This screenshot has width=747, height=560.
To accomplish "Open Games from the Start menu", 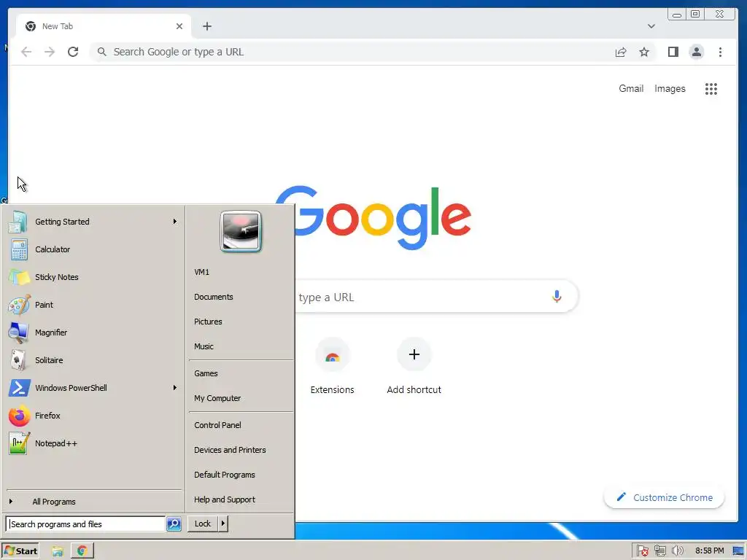I will coord(206,373).
